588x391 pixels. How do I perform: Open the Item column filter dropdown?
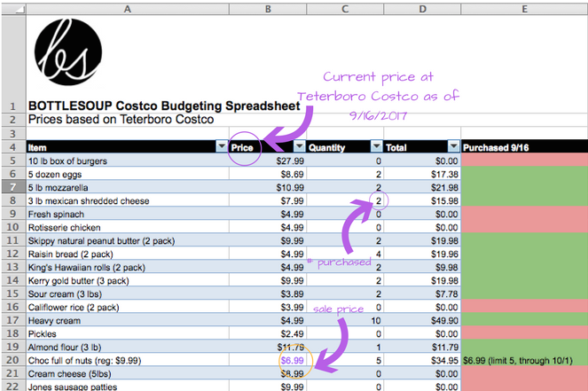pyautogui.click(x=222, y=146)
